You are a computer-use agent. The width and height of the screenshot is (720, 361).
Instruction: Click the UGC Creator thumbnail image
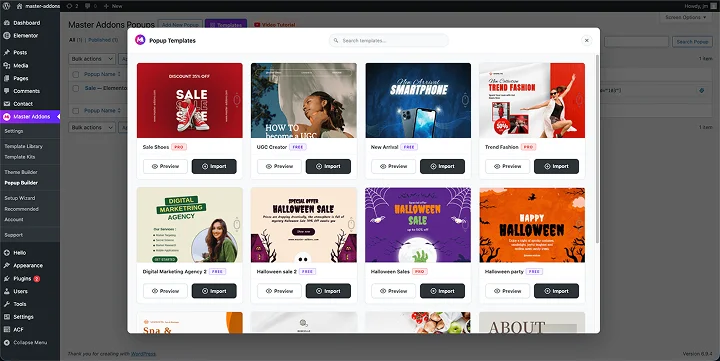coord(304,100)
